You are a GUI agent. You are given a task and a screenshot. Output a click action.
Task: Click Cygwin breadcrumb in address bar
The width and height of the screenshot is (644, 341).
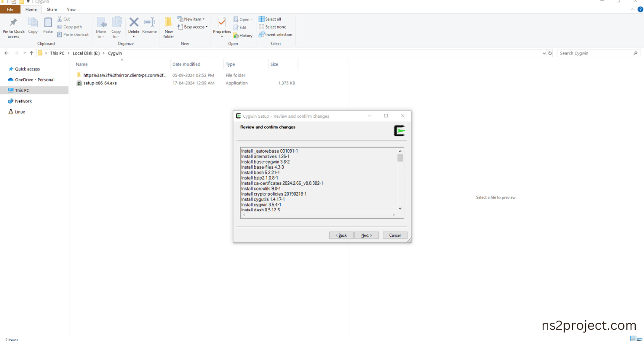tap(115, 53)
